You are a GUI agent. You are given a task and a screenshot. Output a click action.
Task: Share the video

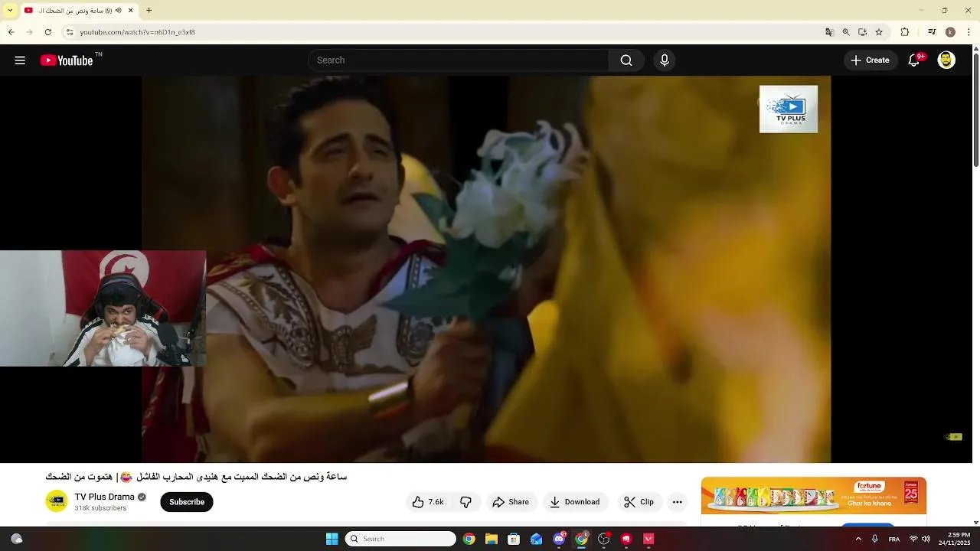511,502
